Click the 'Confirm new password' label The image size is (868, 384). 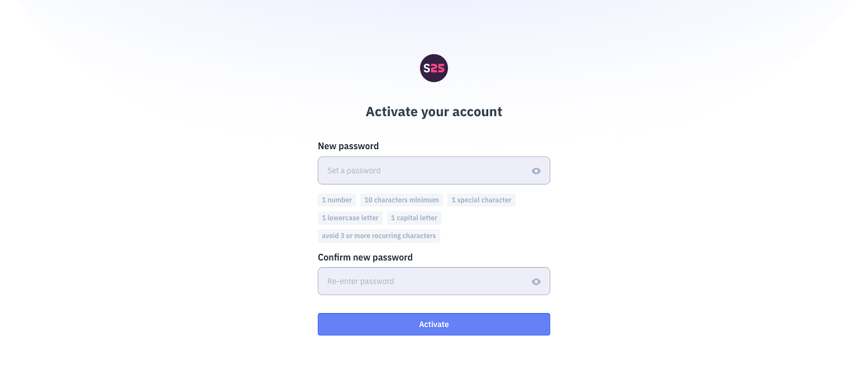click(x=365, y=257)
